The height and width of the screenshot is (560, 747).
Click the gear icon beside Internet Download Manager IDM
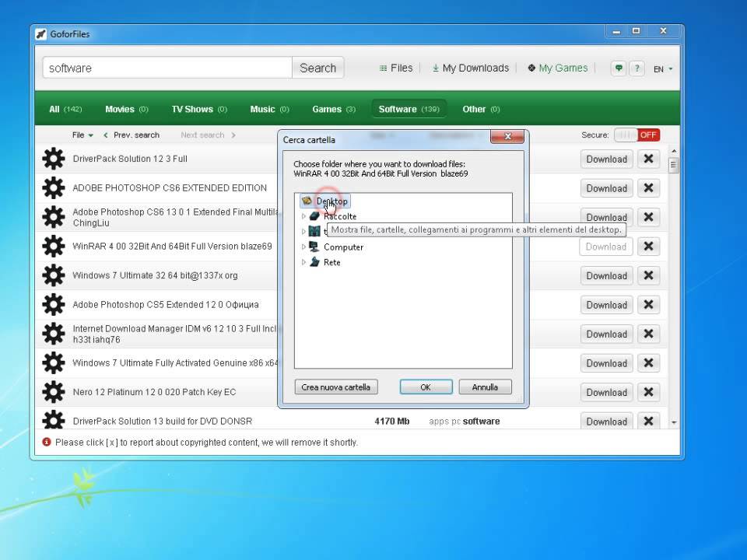coord(54,334)
